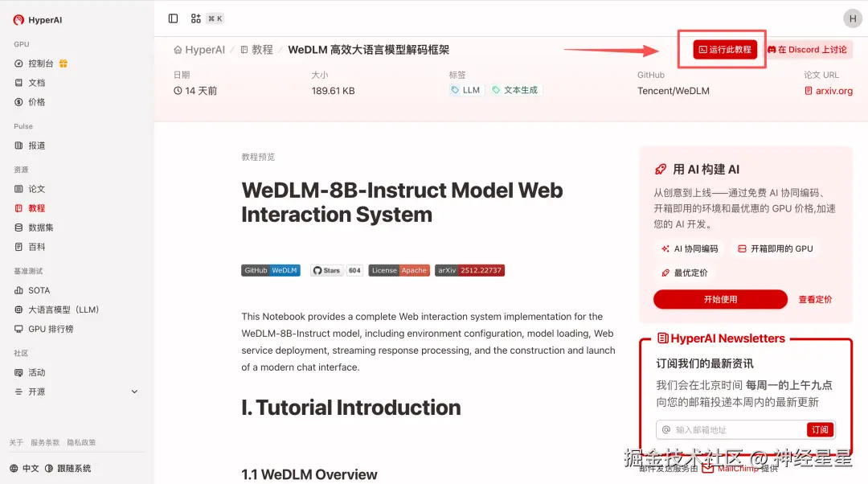The height and width of the screenshot is (484, 868).
Task: Toggle the sidebar panel icon
Action: tap(174, 18)
